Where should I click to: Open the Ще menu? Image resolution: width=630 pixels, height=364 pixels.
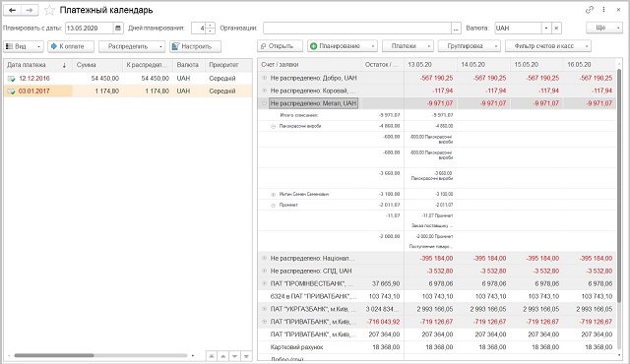[x=604, y=28]
